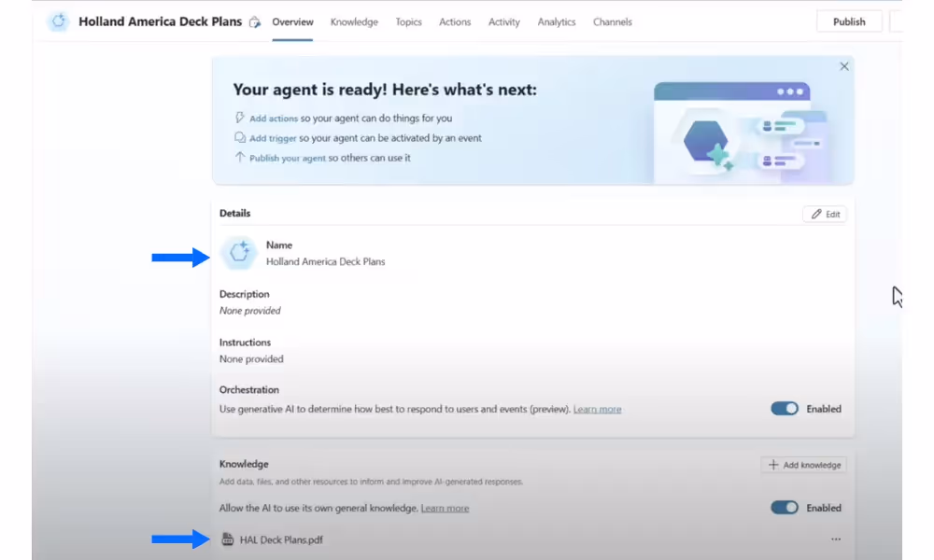Edit the agent details
This screenshot has height=560, width=934.
(825, 215)
